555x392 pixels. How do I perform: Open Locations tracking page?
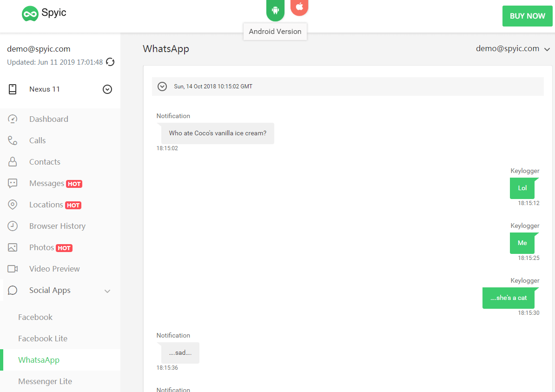coord(46,205)
